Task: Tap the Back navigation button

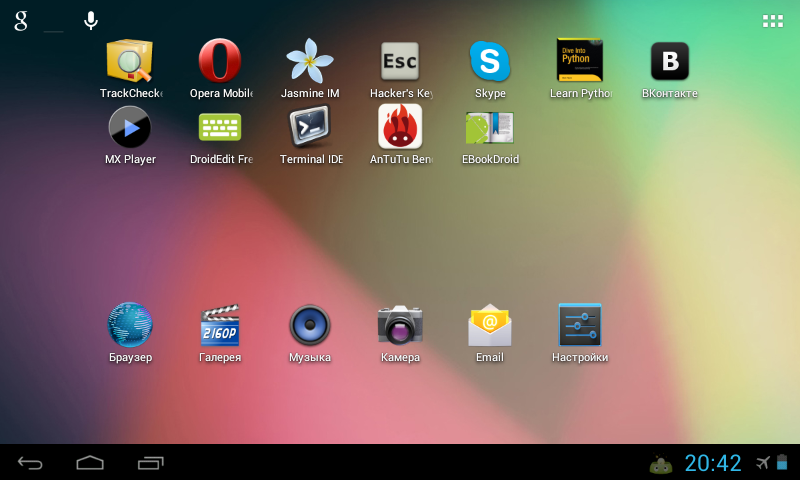Action: tap(30, 463)
